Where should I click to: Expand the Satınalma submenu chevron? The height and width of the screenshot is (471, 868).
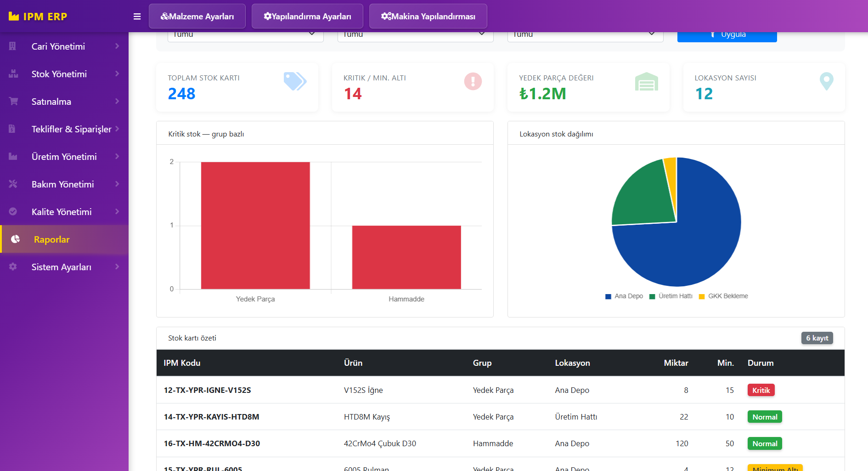pos(117,101)
